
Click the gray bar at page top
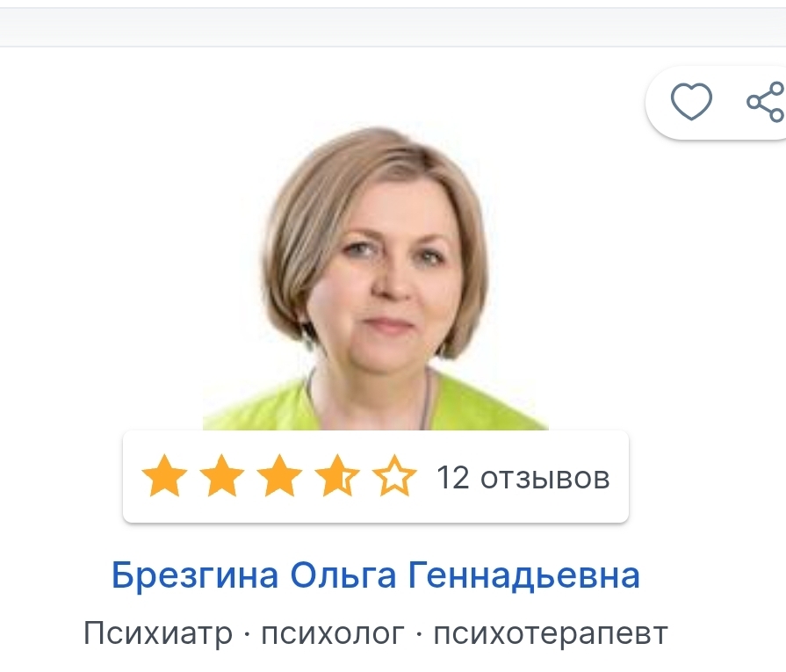coord(393,27)
